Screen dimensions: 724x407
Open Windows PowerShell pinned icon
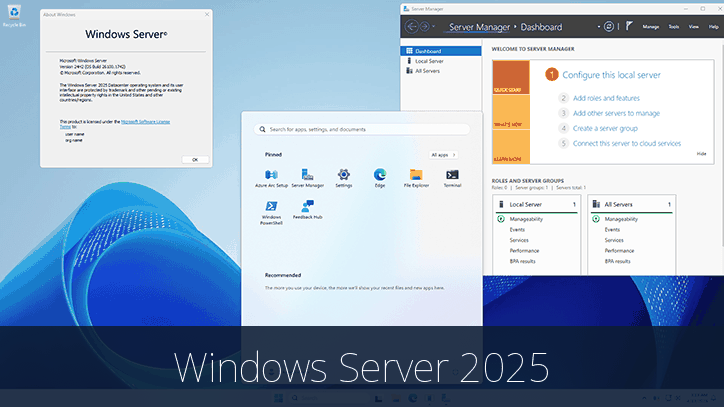[271, 213]
